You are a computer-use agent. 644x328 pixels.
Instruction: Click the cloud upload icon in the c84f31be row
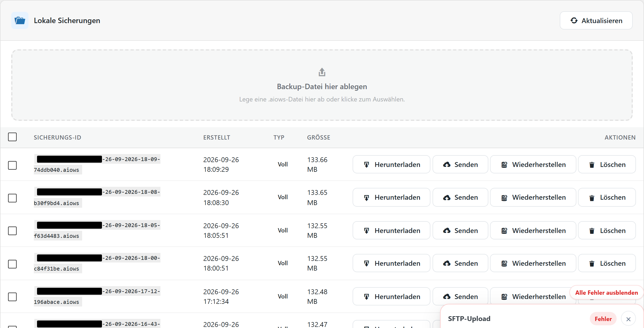tap(447, 263)
